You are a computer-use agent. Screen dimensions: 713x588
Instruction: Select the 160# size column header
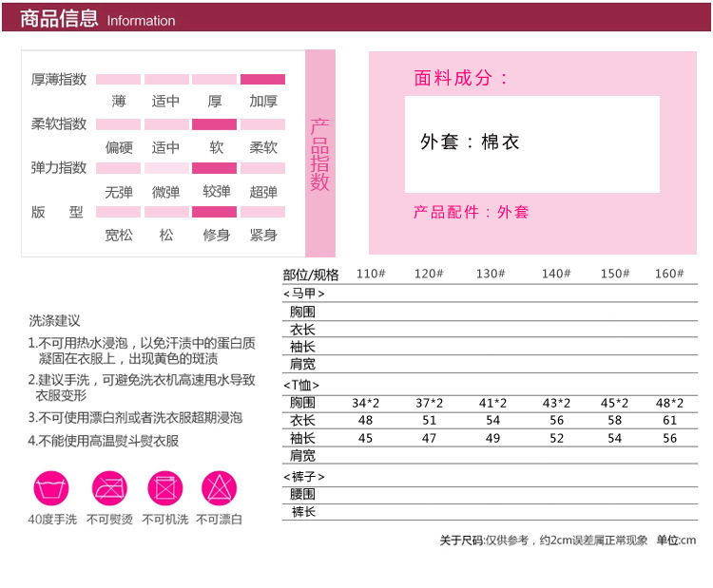coord(668,274)
